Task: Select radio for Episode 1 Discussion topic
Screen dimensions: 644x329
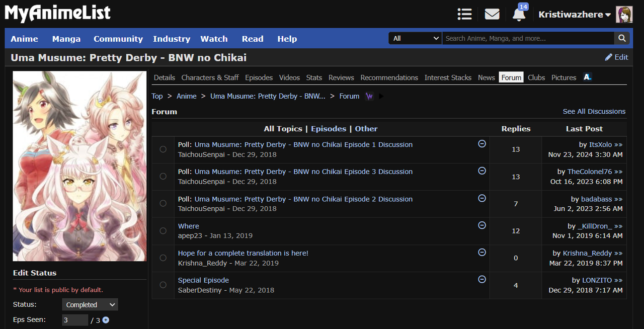Action: (163, 149)
